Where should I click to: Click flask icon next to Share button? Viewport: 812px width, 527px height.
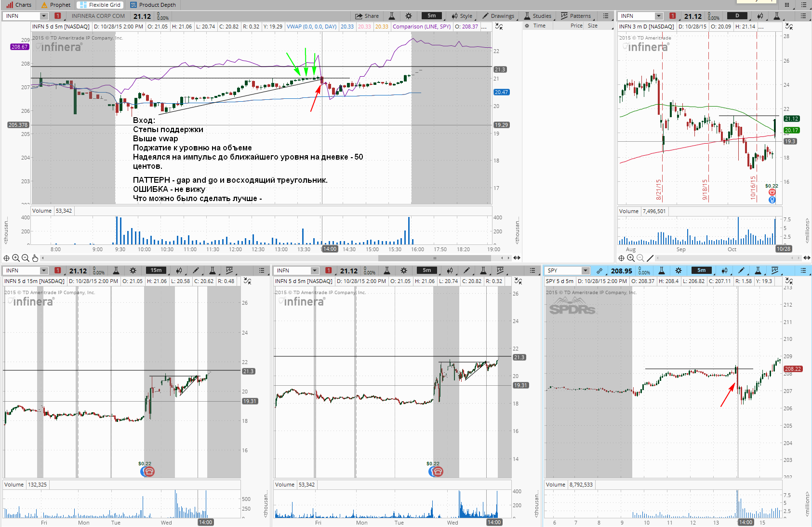click(392, 16)
